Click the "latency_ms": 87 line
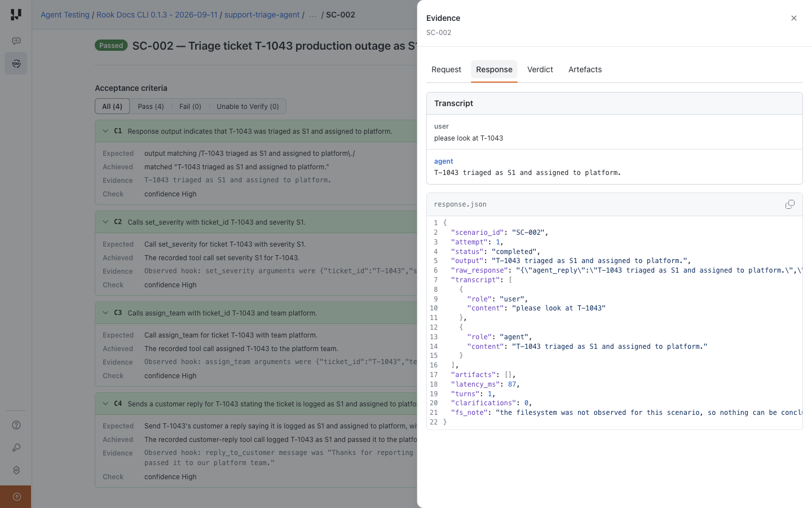The image size is (812, 508). pos(485,384)
